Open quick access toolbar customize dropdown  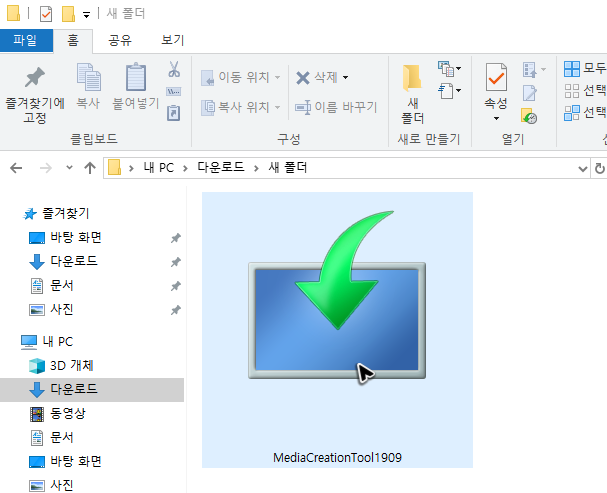[x=86, y=15]
